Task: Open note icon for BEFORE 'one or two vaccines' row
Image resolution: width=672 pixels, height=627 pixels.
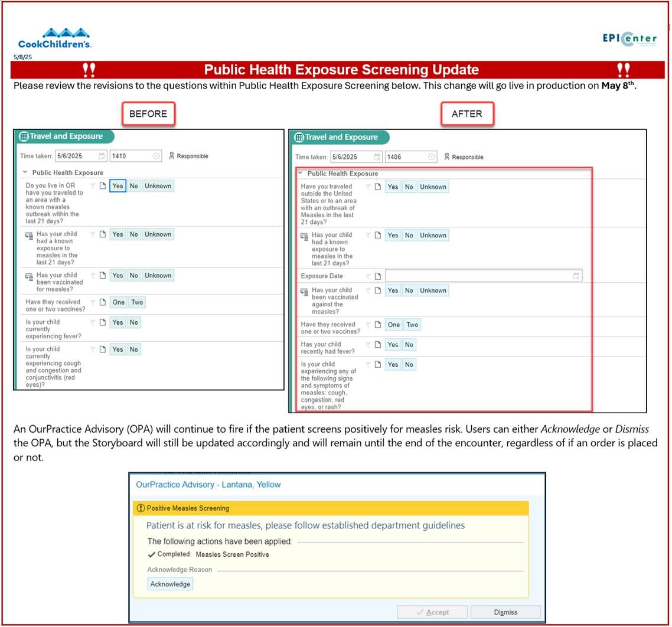Action: click(102, 302)
